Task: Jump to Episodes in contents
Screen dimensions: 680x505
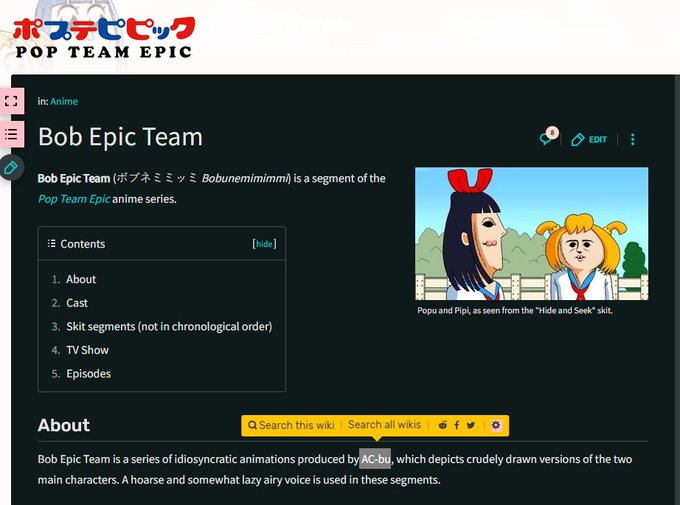Action: (x=88, y=374)
